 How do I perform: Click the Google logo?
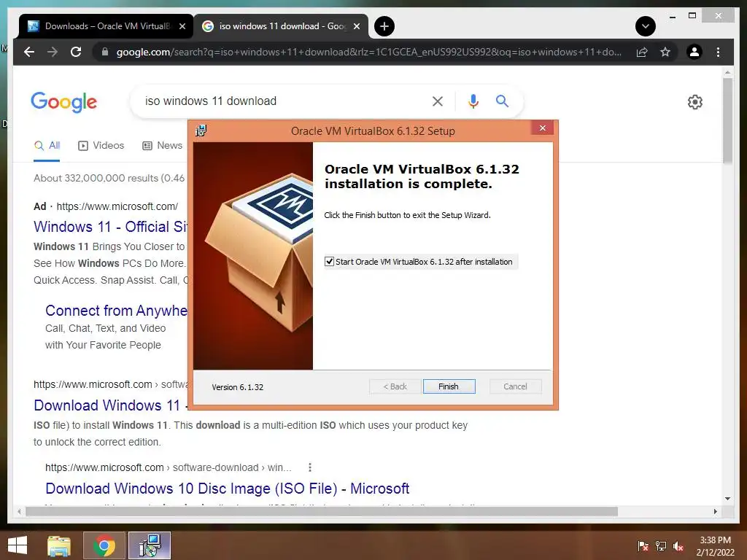[64, 102]
